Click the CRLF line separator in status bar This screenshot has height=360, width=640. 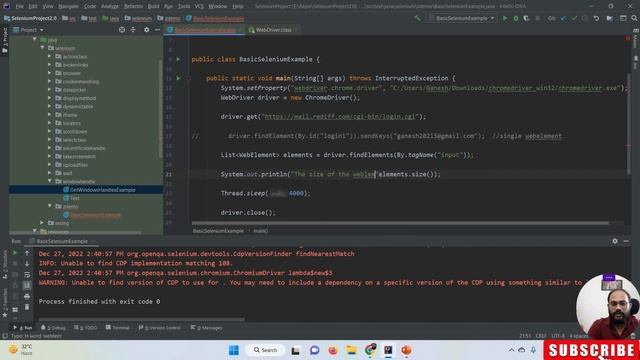[541, 336]
